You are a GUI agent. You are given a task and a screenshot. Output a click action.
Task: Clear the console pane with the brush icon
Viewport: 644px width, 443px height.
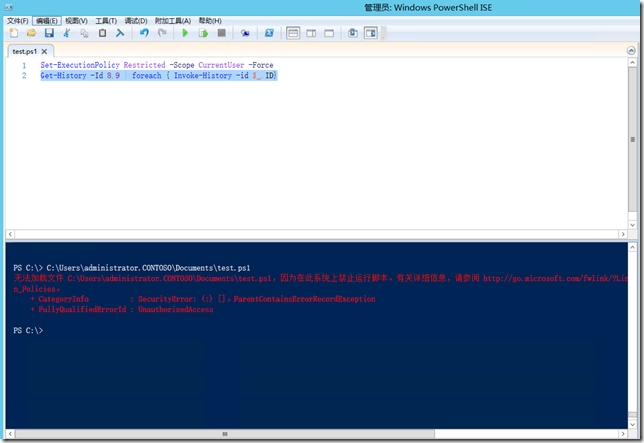point(120,33)
